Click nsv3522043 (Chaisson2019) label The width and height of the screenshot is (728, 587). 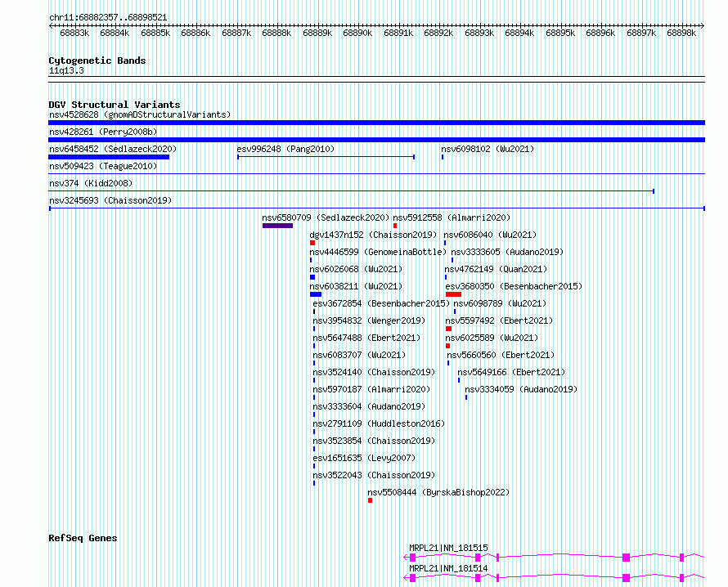point(374,475)
